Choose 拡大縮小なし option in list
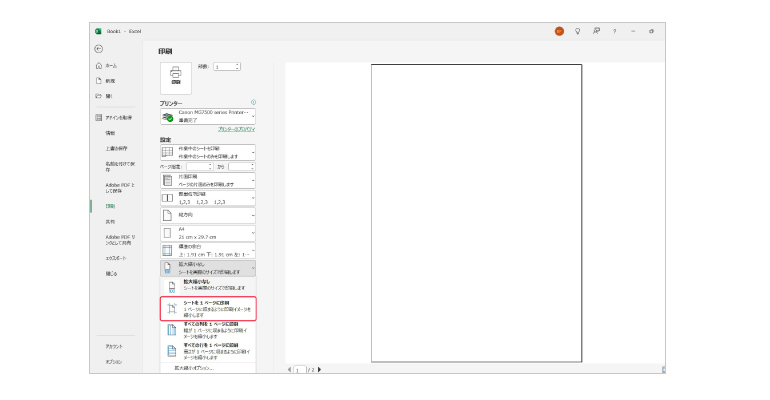 tap(208, 286)
